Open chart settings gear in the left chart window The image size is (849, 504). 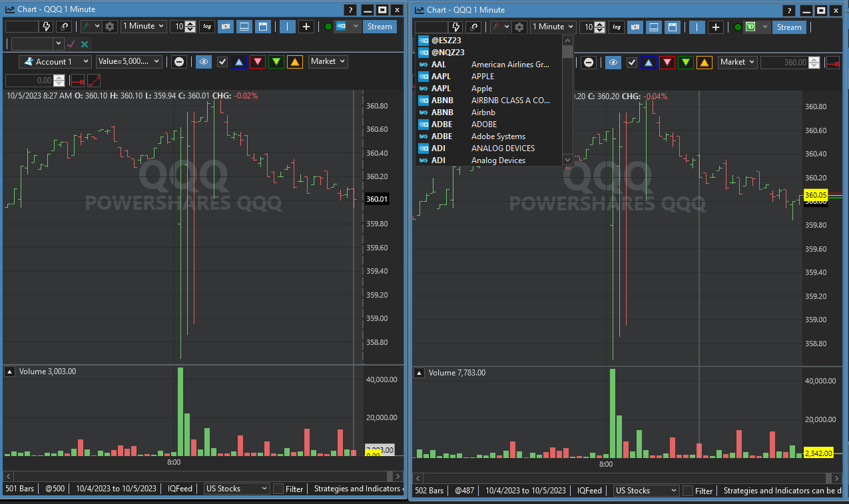click(111, 27)
